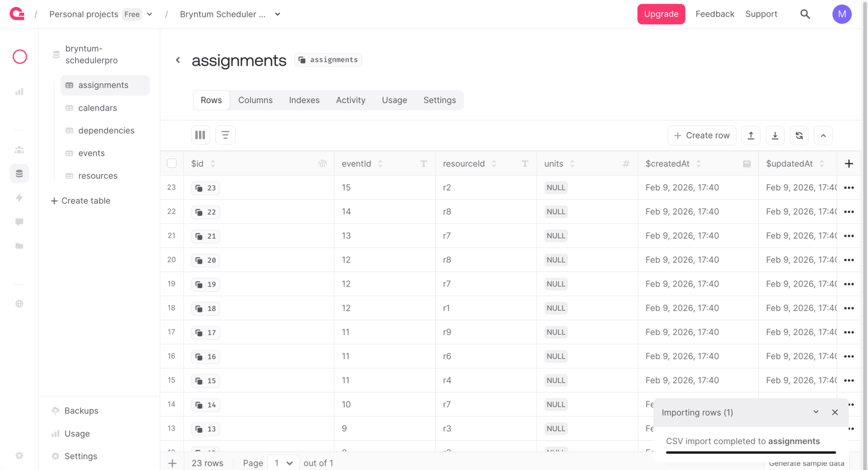Open the search magnifier icon
The height and width of the screenshot is (470, 868).
coord(805,14)
